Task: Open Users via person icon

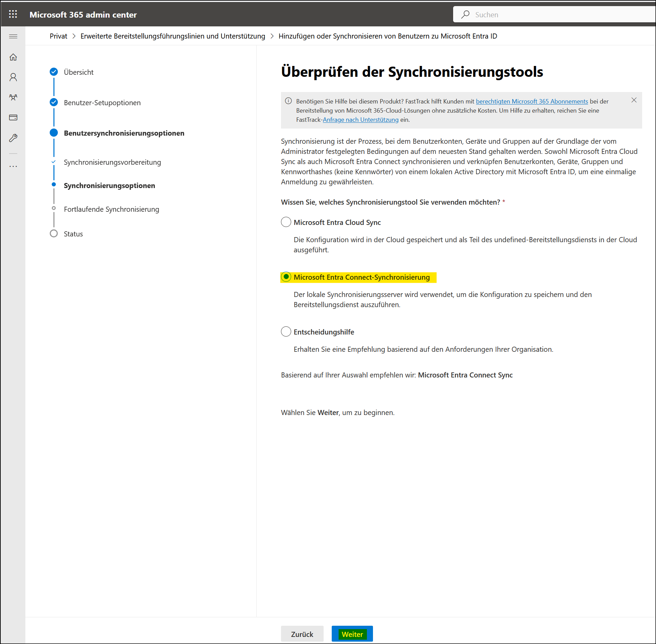Action: click(13, 77)
